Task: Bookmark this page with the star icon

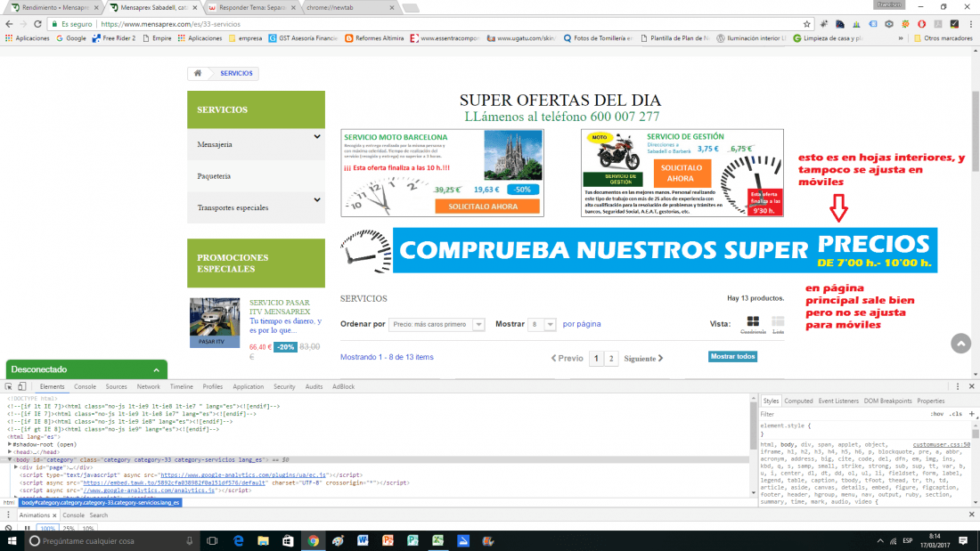Action: coord(806,24)
